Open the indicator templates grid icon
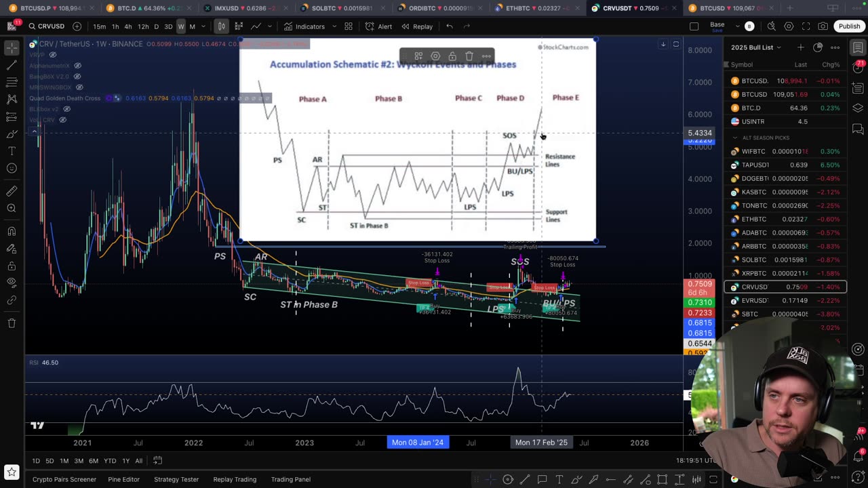The height and width of the screenshot is (488, 868). click(x=349, y=26)
